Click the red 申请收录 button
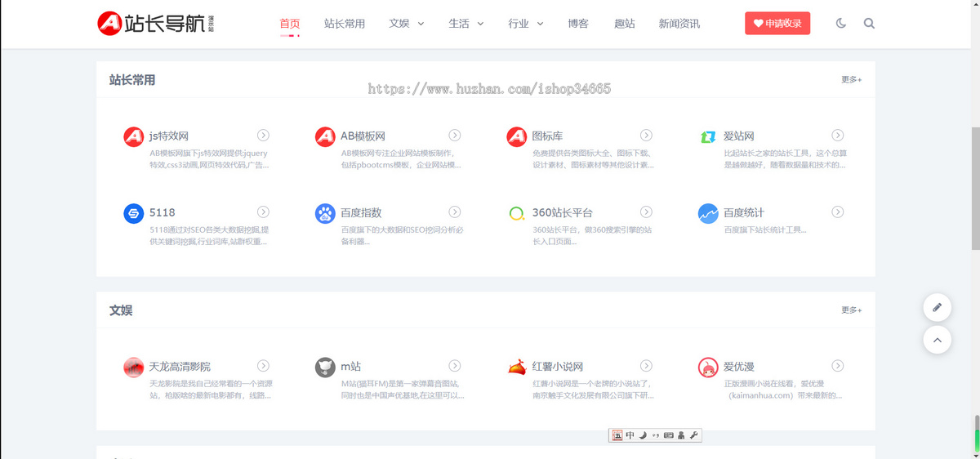The image size is (980, 459). pyautogui.click(x=777, y=24)
